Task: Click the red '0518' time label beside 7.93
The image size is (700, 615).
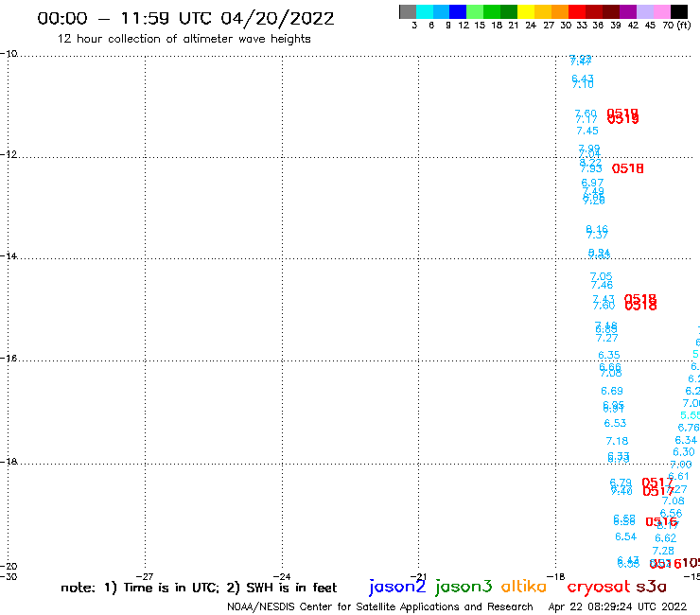Action: coord(628,168)
